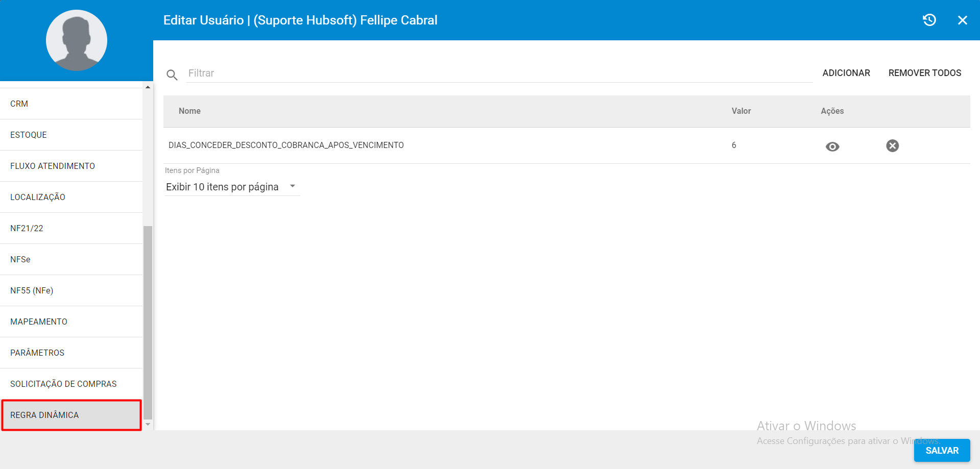
Task: Click REMOVER TODOS button
Action: pos(924,73)
